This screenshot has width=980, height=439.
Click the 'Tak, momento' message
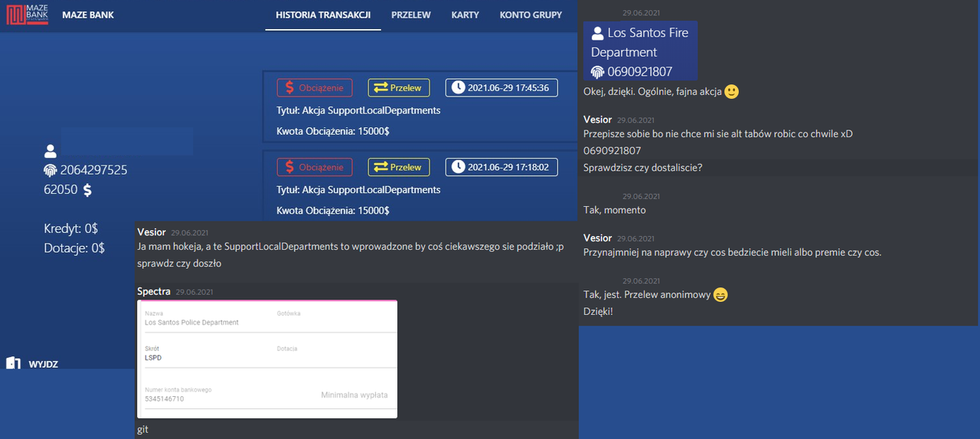(615, 210)
